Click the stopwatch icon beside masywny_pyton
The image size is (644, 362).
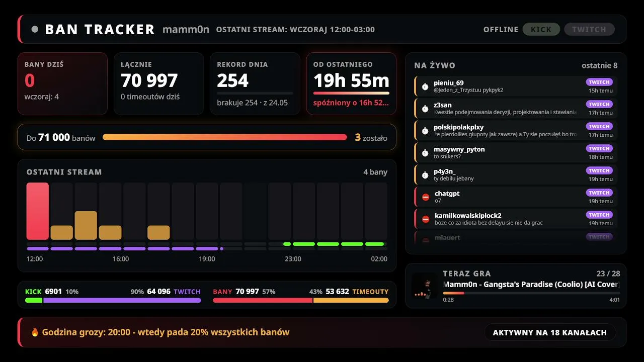click(425, 153)
